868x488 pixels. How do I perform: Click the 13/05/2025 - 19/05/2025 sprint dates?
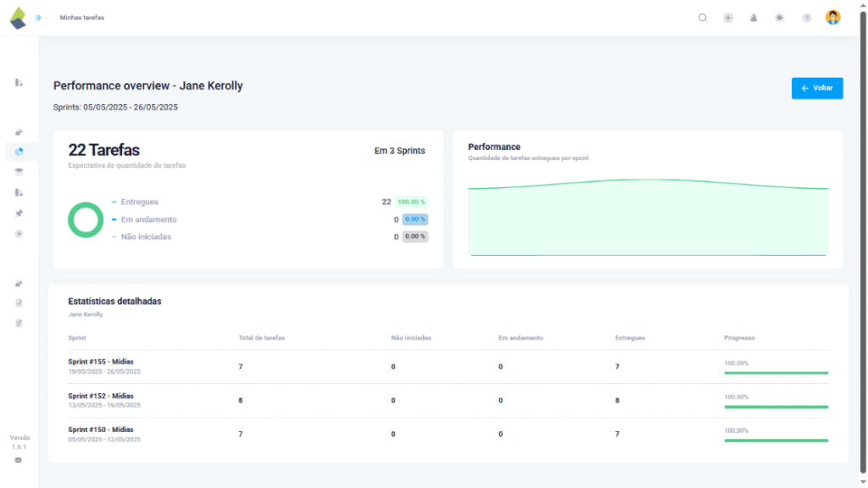(104, 406)
